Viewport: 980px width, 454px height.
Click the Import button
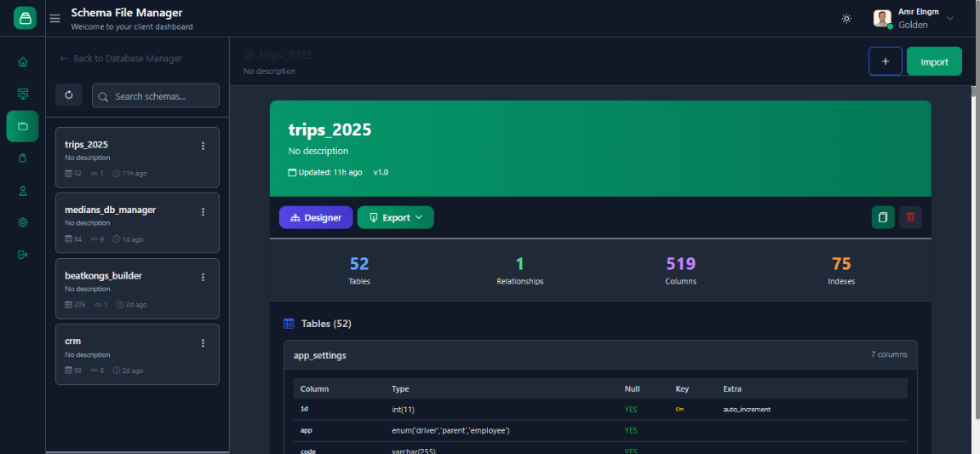(934, 61)
